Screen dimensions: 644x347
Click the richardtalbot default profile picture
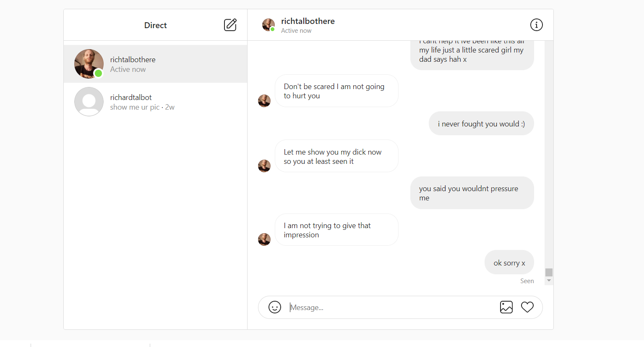click(x=89, y=102)
